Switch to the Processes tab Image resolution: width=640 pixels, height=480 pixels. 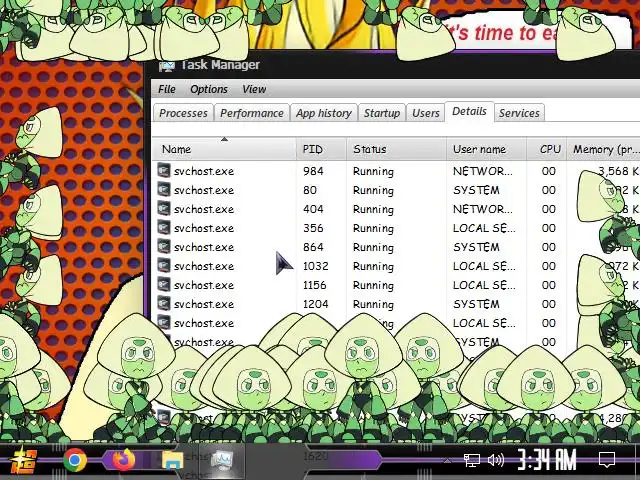click(x=183, y=113)
